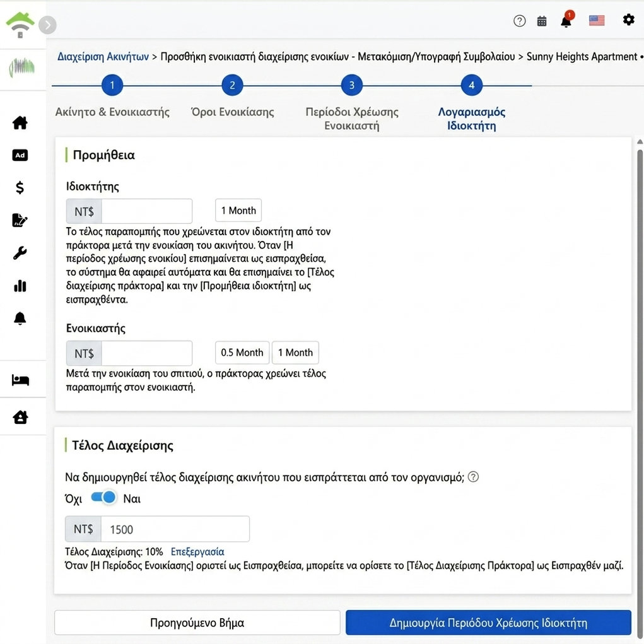644x644 pixels.
Task: Click the green waveform organization logo
Action: 22,67
